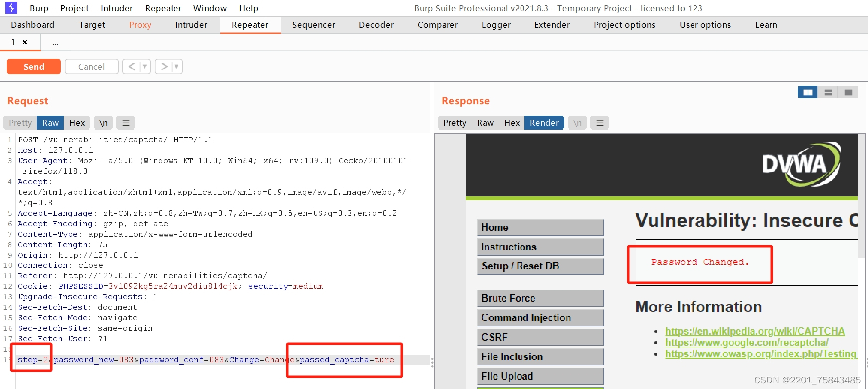Click the Cancel button
Image resolution: width=868 pixels, height=389 pixels.
click(x=92, y=66)
